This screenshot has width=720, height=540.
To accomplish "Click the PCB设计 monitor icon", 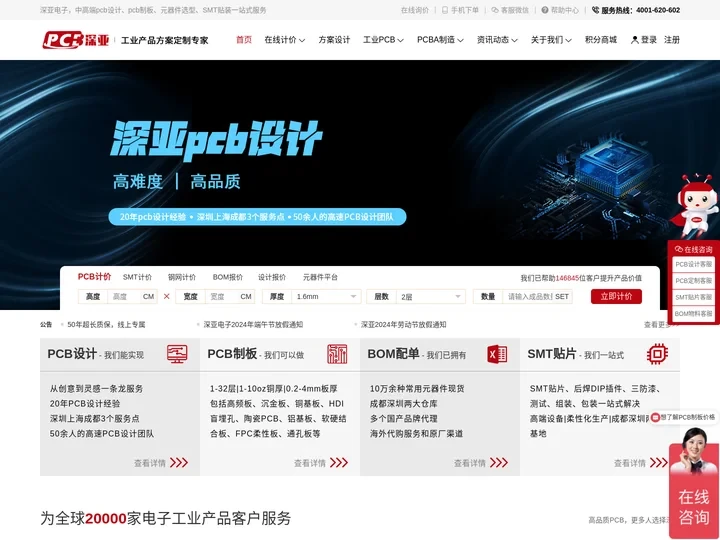I will pyautogui.click(x=177, y=354).
